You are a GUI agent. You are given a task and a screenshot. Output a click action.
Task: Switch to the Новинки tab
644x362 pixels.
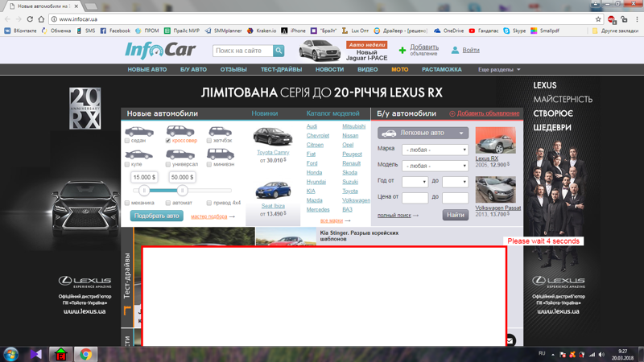265,113
